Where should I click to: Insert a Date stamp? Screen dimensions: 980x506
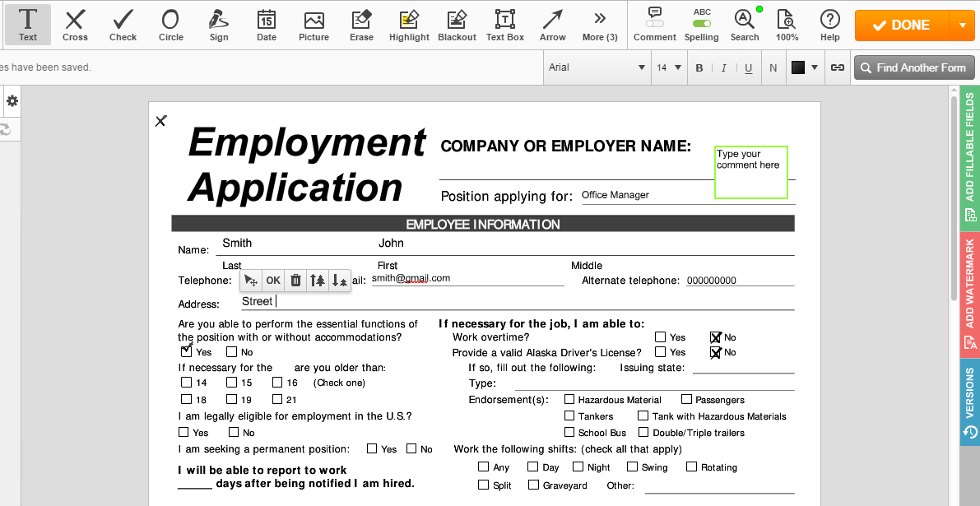coord(267,25)
